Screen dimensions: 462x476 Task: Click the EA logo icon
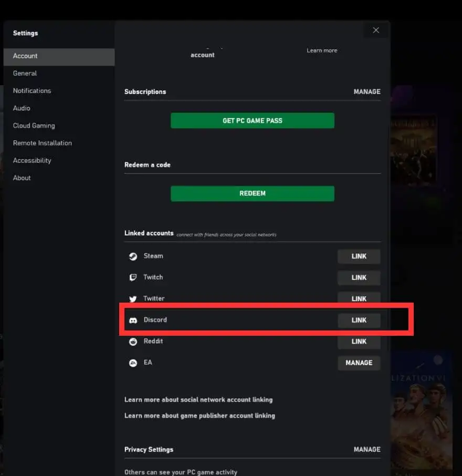[x=133, y=363]
